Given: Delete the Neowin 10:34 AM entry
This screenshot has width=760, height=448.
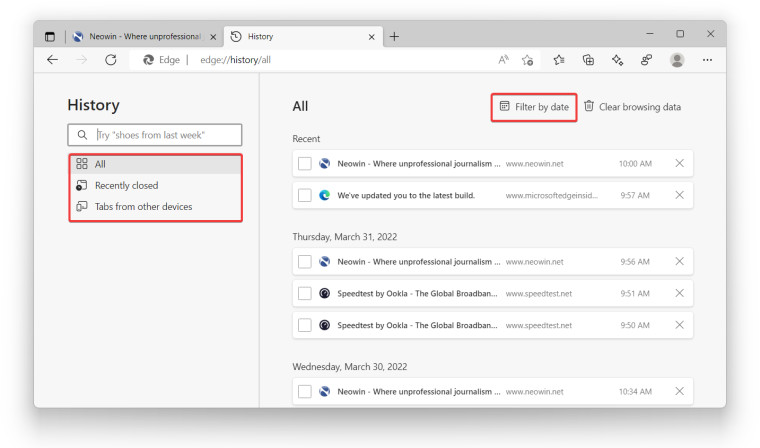Looking at the screenshot, I should pyautogui.click(x=680, y=391).
